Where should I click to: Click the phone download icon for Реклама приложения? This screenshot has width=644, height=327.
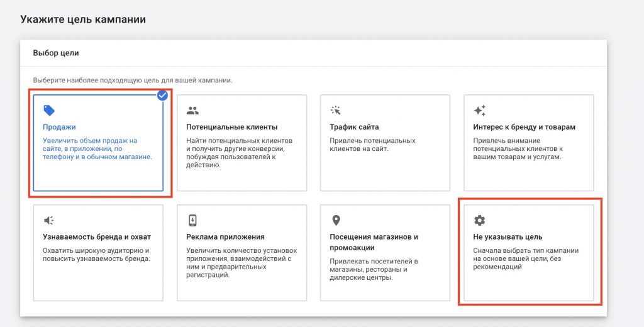pos(192,221)
